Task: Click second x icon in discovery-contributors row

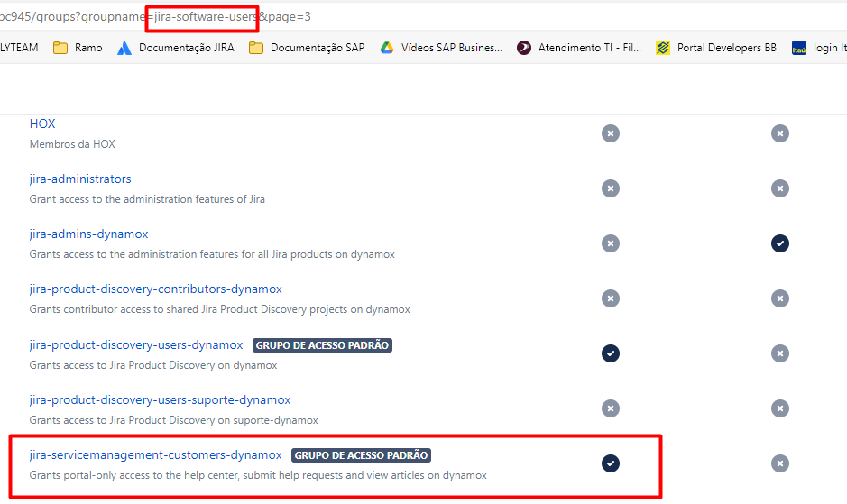Action: pos(780,298)
